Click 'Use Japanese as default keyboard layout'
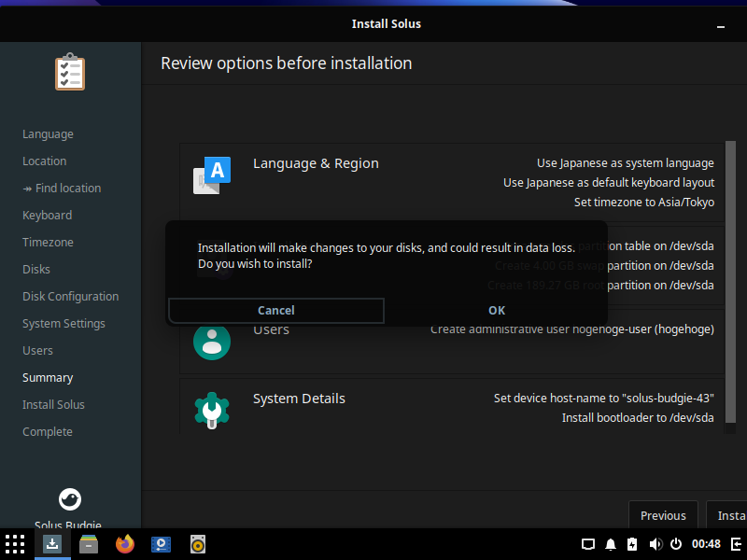 609,183
